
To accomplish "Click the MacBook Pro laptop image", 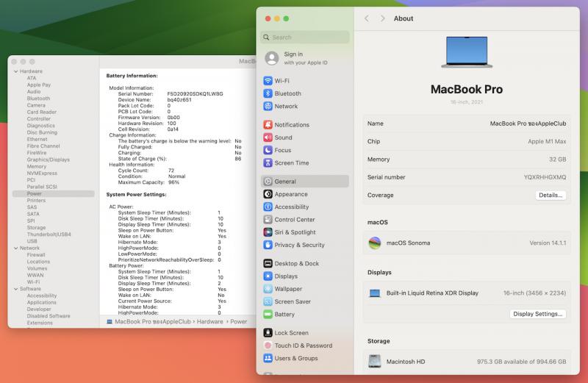I will [467, 52].
